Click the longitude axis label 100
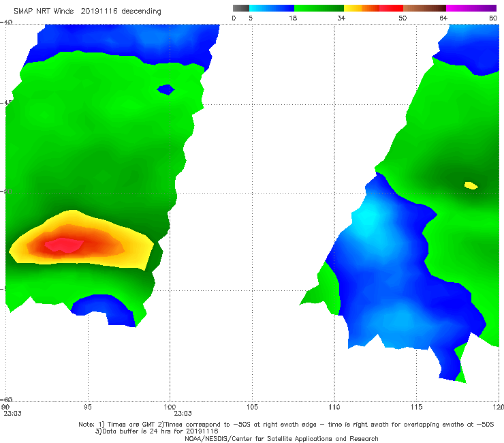 pyautogui.click(x=170, y=407)
